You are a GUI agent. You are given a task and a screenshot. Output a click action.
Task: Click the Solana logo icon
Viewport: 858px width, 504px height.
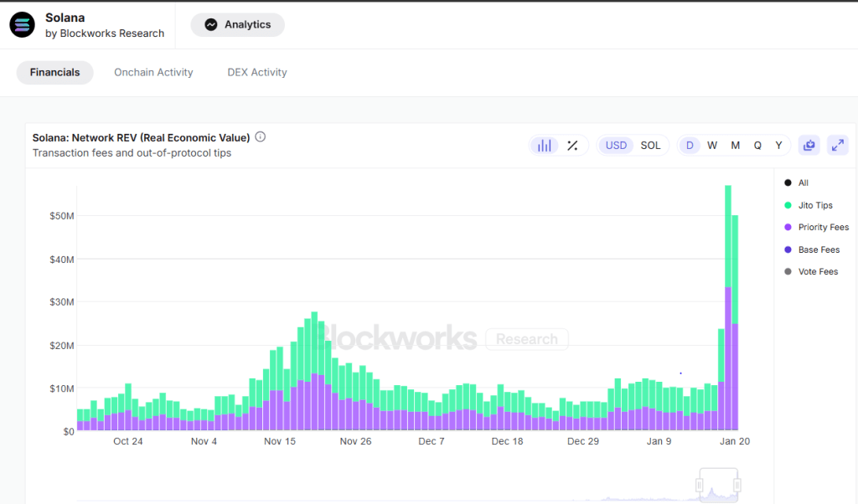(x=23, y=24)
